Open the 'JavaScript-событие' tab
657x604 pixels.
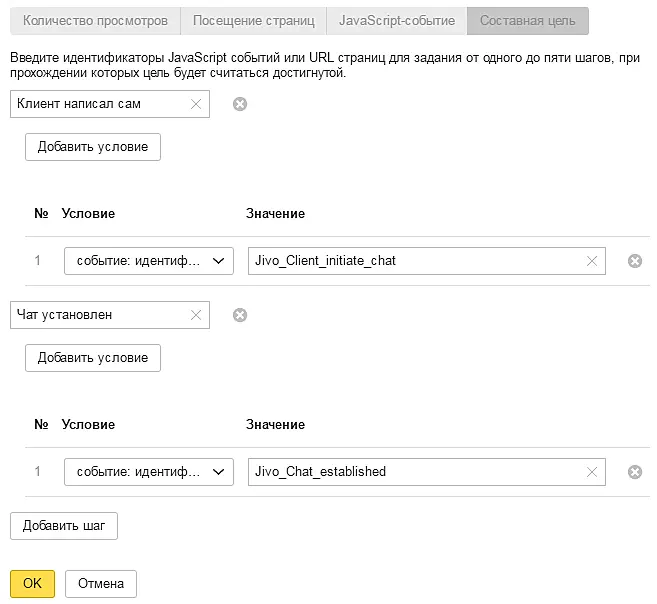click(x=397, y=20)
